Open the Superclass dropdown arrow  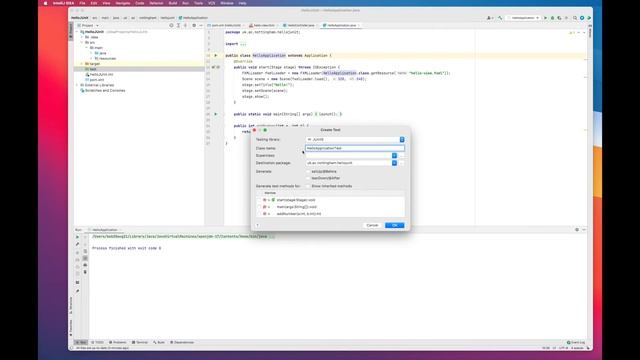[394, 156]
